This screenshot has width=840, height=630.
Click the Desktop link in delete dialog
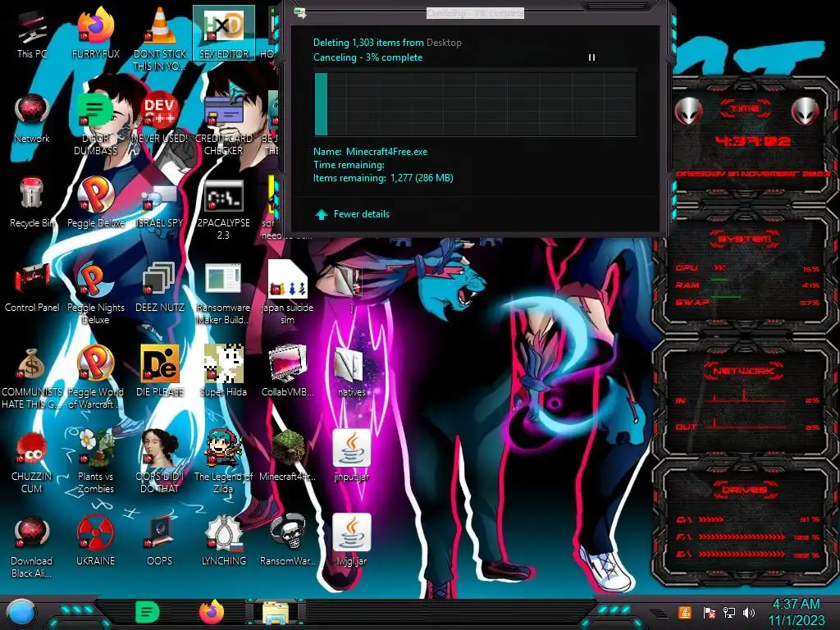point(444,43)
